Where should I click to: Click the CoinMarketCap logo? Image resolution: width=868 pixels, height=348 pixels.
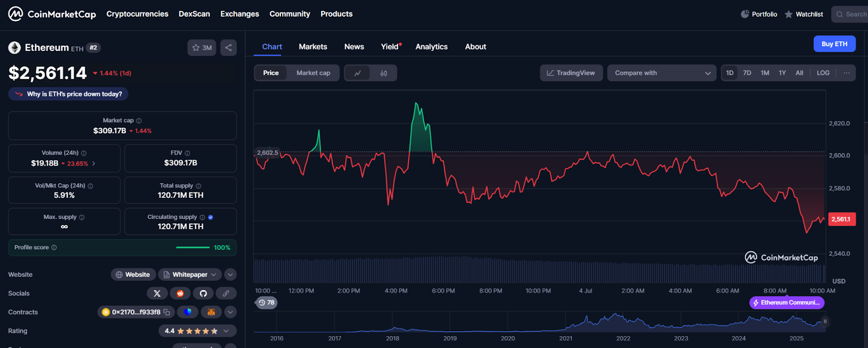[52, 14]
